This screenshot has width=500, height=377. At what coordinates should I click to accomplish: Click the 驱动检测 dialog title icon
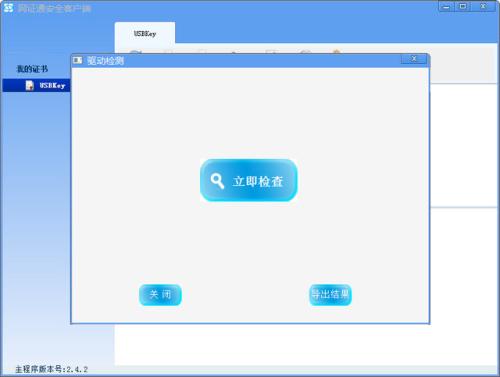coord(78,60)
